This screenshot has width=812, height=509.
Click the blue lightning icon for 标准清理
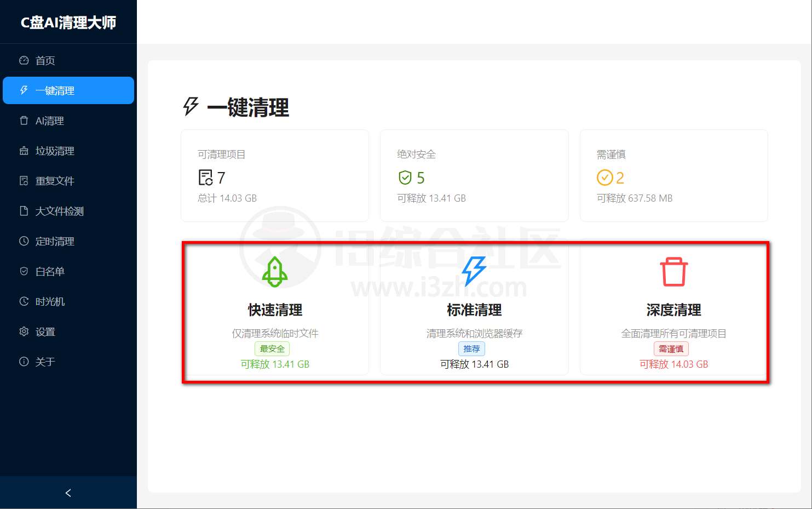pyautogui.click(x=473, y=270)
